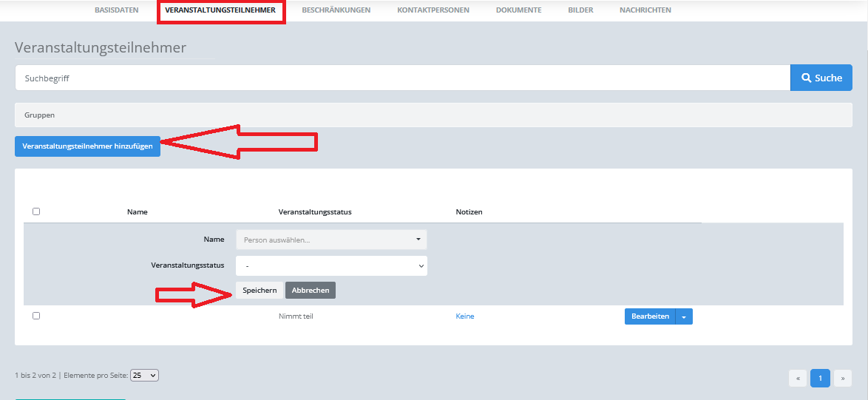Viewport: 868px width, 400px height.
Task: Go to Kontaktpersonen tab
Action: 433,10
